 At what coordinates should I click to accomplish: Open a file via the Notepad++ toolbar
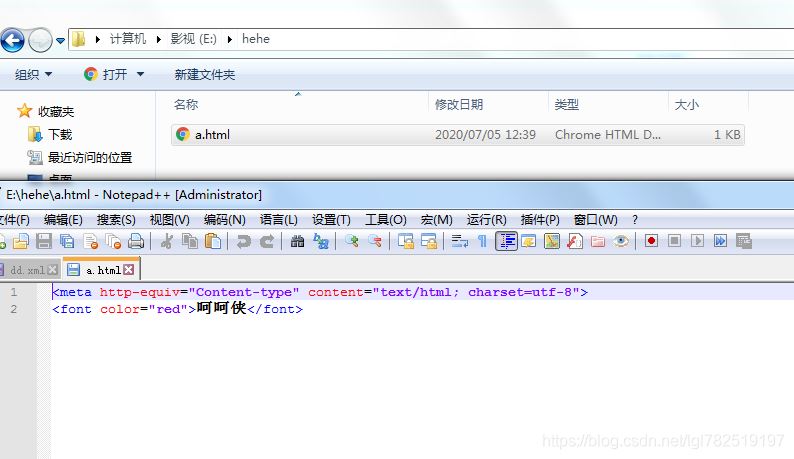pyautogui.click(x=21, y=241)
